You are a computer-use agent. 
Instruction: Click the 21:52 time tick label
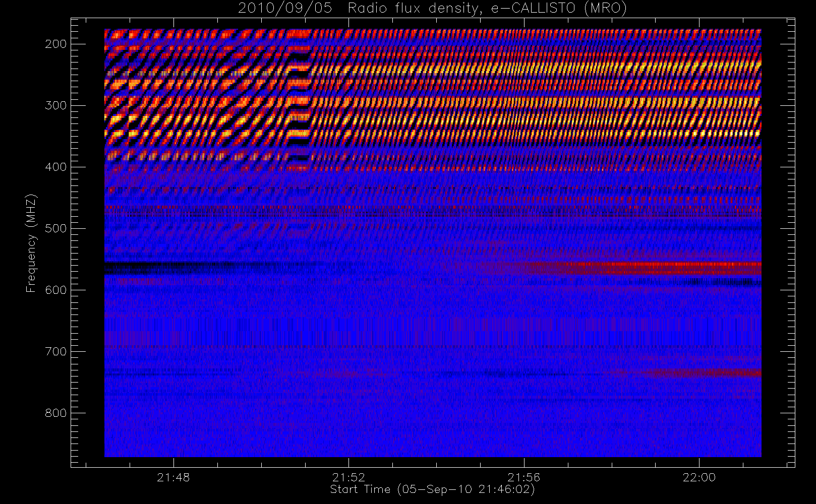tap(348, 477)
